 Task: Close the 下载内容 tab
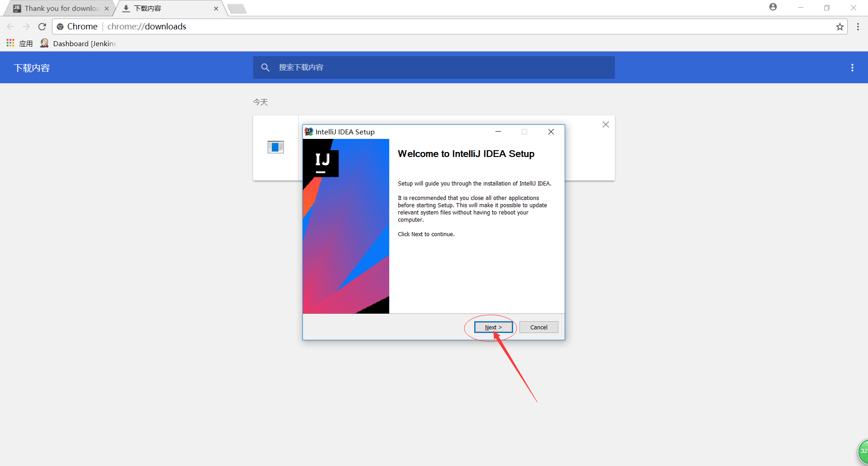216,9
